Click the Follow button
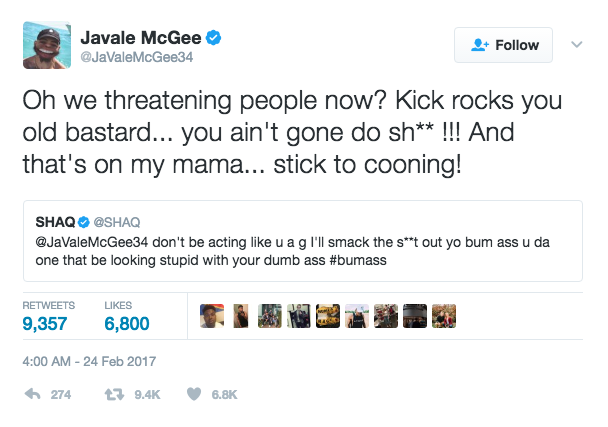The image size is (608, 427). [x=503, y=45]
